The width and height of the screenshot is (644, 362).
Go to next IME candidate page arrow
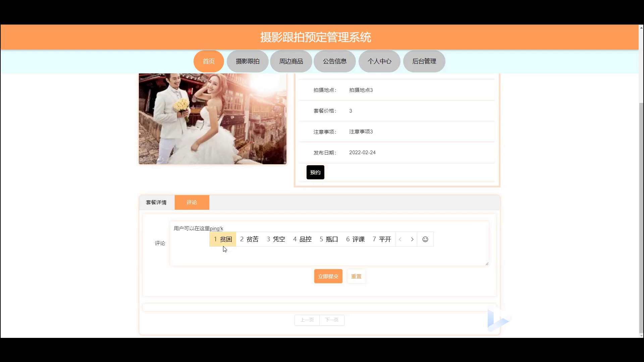(x=412, y=239)
